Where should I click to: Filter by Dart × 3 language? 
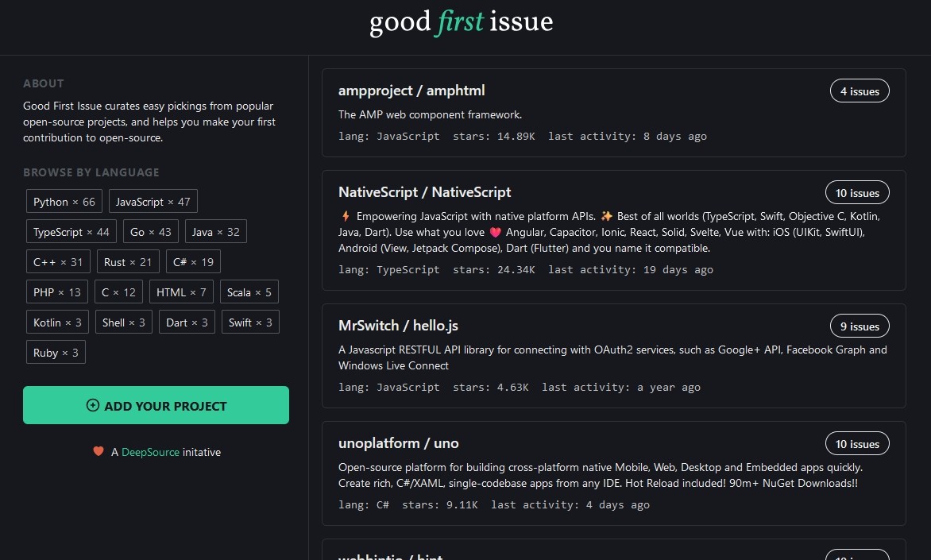point(187,322)
